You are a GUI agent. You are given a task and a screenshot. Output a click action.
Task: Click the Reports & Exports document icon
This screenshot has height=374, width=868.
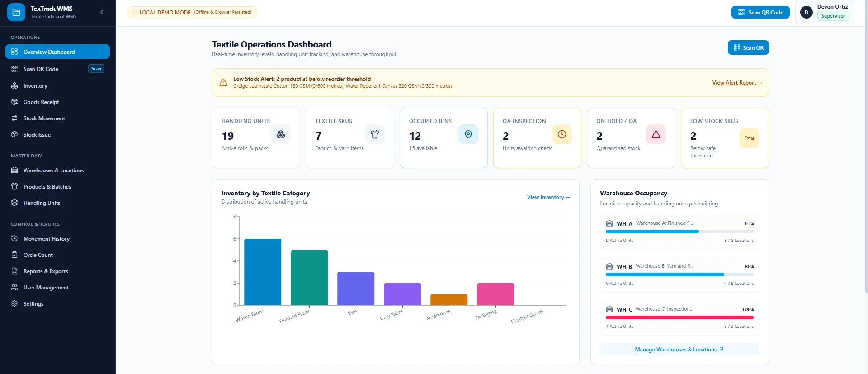click(x=14, y=271)
